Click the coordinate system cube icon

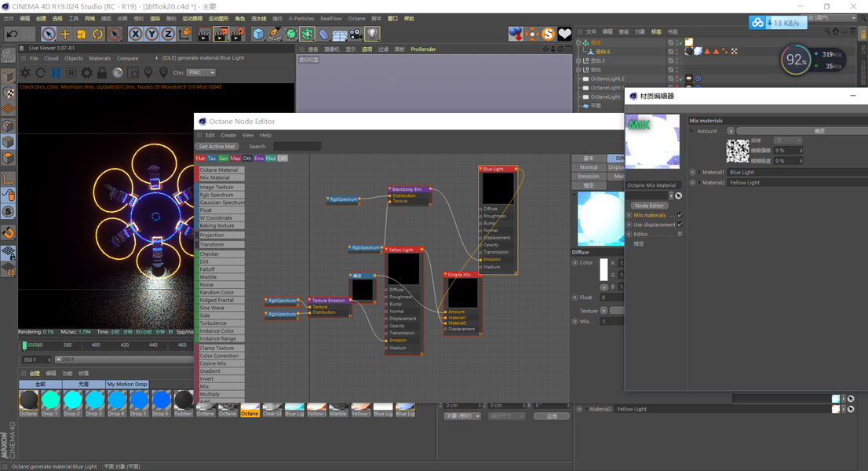[x=185, y=34]
